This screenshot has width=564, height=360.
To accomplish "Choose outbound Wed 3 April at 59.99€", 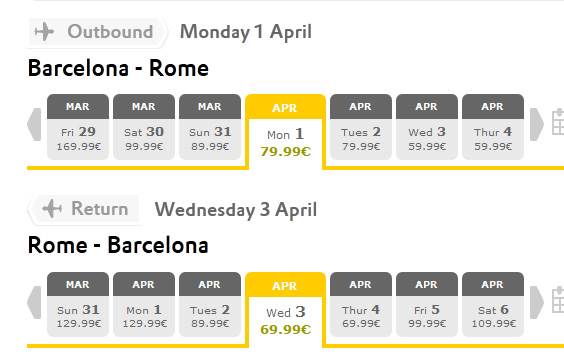I will point(427,127).
